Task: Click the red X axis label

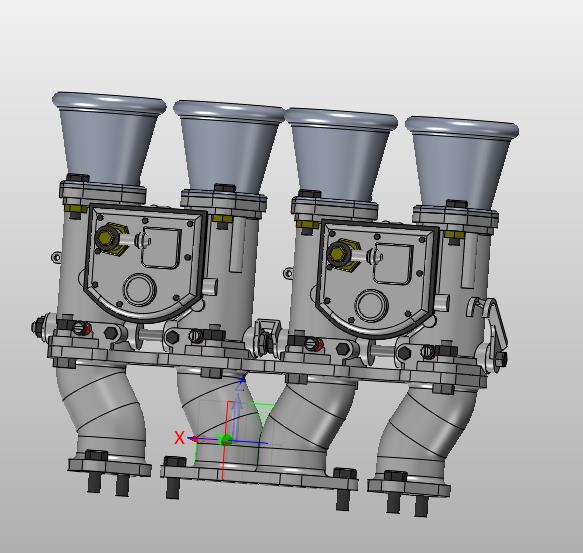Action: [179, 438]
